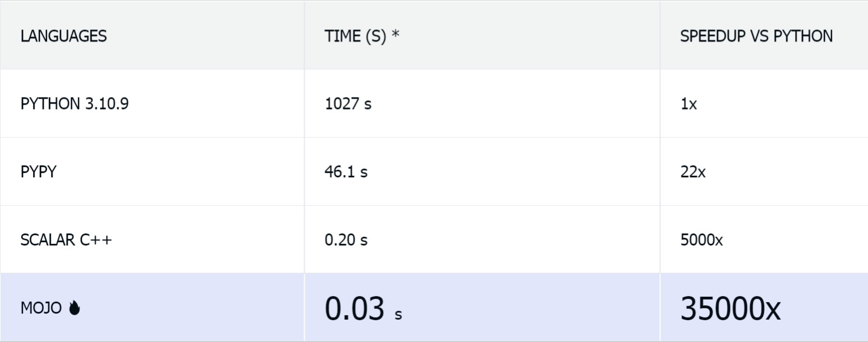The image size is (868, 342).
Task: Click the asterisk next to TIME (S)
Action: pos(395,34)
